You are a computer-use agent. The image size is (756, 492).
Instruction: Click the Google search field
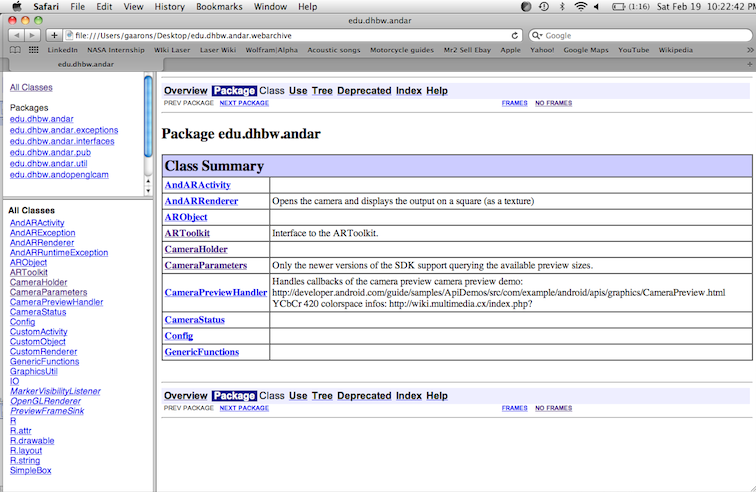point(640,35)
